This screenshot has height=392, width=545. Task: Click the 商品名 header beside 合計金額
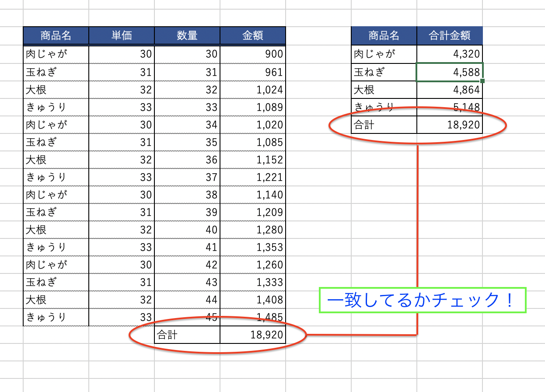point(384,35)
